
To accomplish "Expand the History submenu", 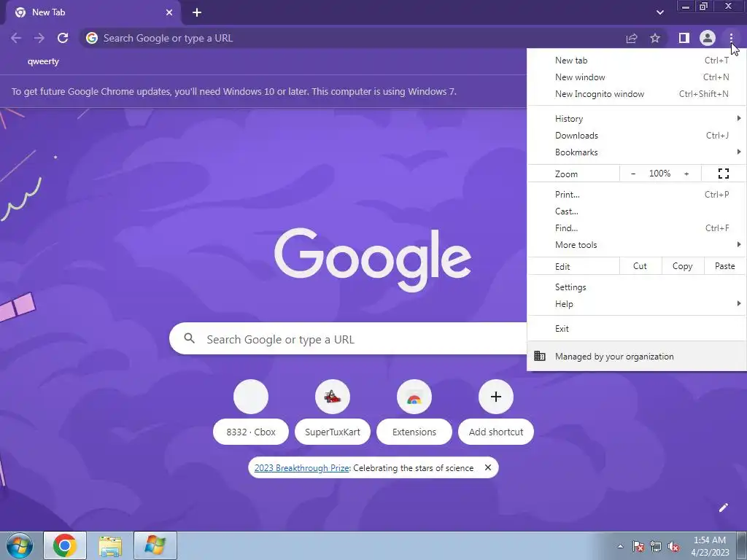I will point(636,119).
